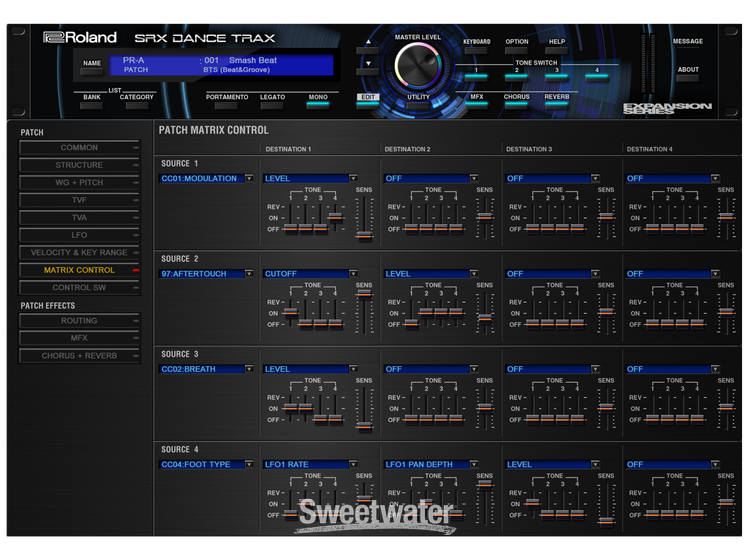The width and height of the screenshot is (750, 545).
Task: Set Source 3 Destination 1 Tone 2 switch
Action: coord(305,408)
